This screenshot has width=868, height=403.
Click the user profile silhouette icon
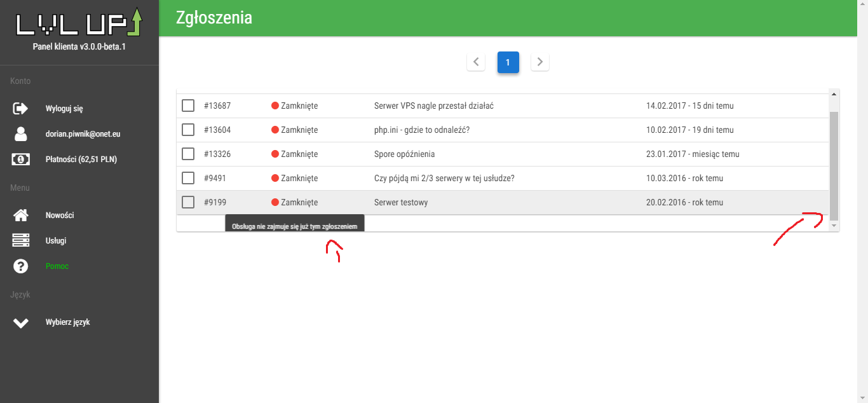[x=21, y=134]
